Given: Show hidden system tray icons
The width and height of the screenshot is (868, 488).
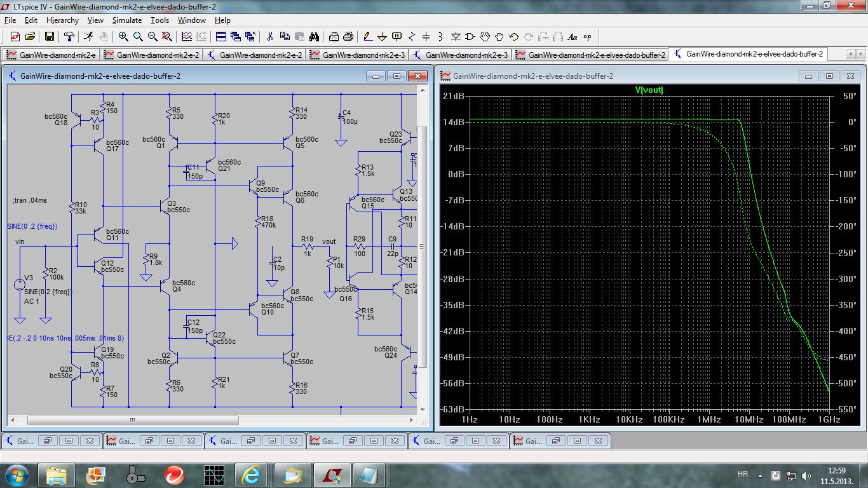Looking at the screenshot, I should click(x=761, y=475).
